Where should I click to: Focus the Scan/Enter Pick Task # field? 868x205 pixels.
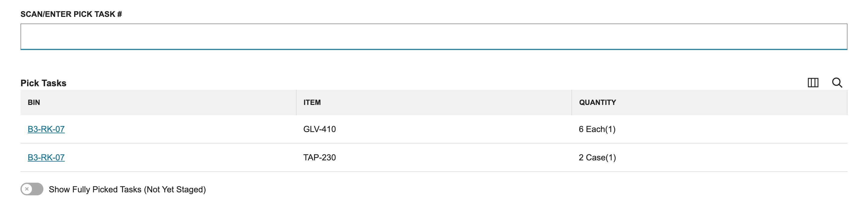coord(434,36)
